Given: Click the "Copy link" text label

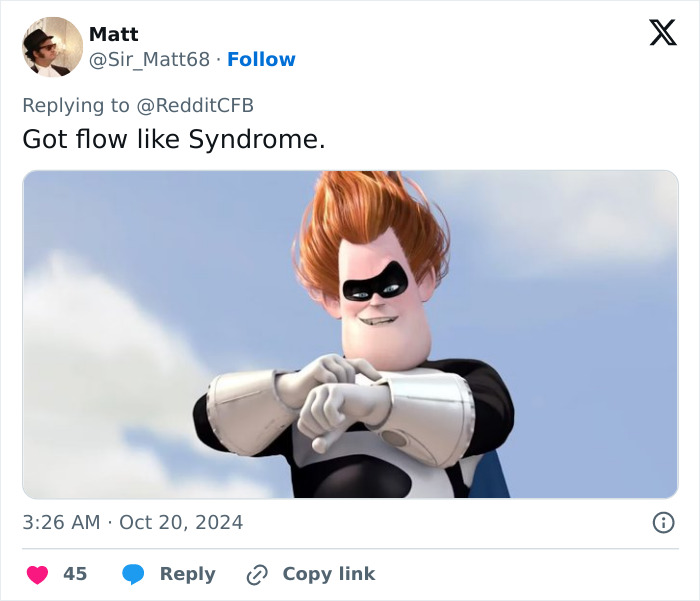Looking at the screenshot, I should [x=328, y=574].
